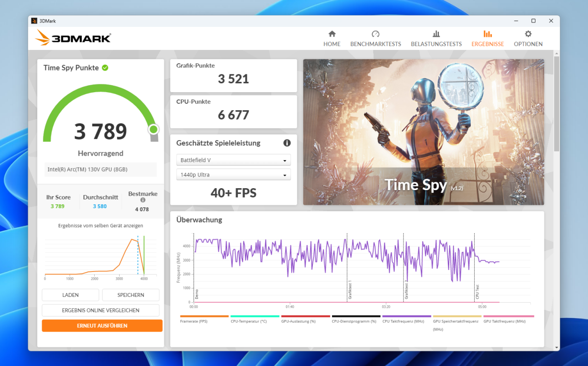Click the Hervorragend rating label
Viewport: 588px width, 366px height.
click(x=101, y=153)
